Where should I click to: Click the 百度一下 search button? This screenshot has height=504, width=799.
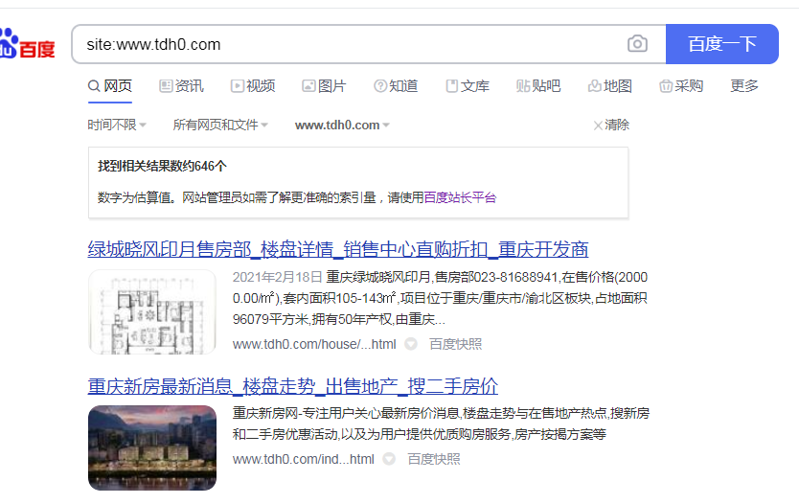coord(722,44)
